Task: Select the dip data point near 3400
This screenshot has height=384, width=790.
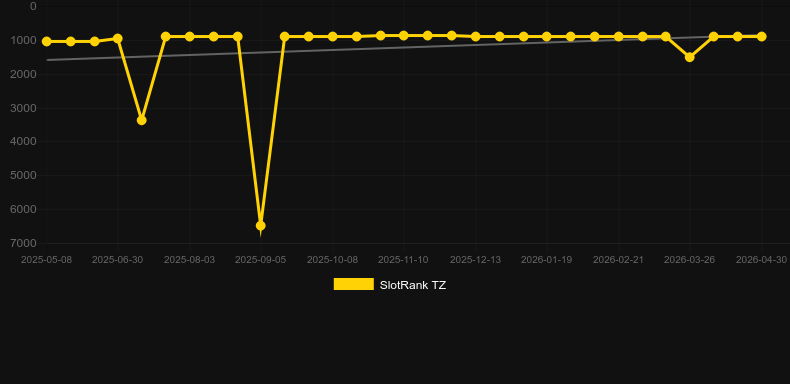Action: [x=142, y=120]
